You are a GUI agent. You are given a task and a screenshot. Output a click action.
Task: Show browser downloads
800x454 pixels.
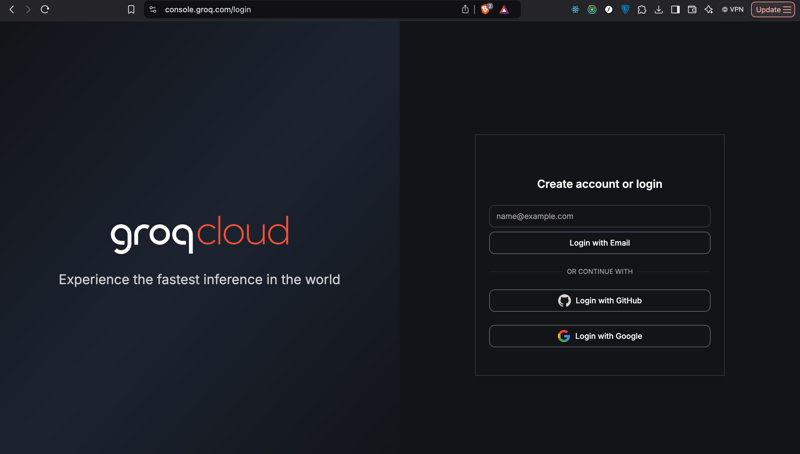(x=659, y=9)
